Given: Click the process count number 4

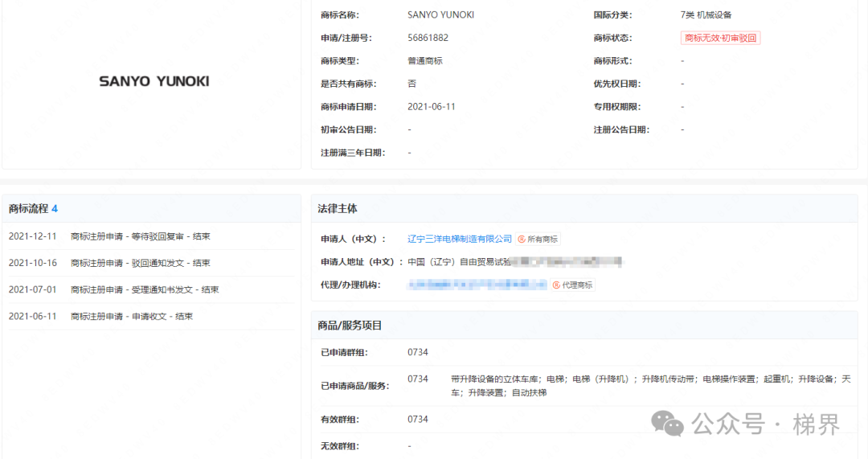Looking at the screenshot, I should (x=55, y=209).
